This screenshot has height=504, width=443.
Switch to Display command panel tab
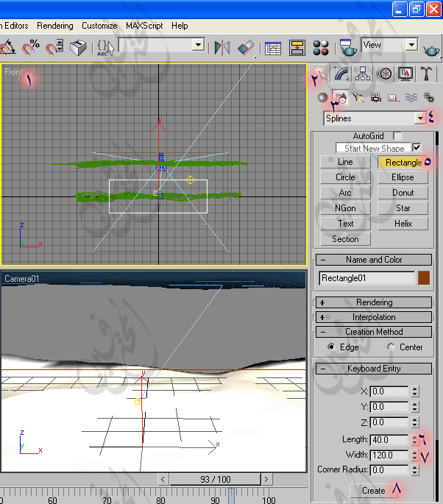(x=405, y=74)
